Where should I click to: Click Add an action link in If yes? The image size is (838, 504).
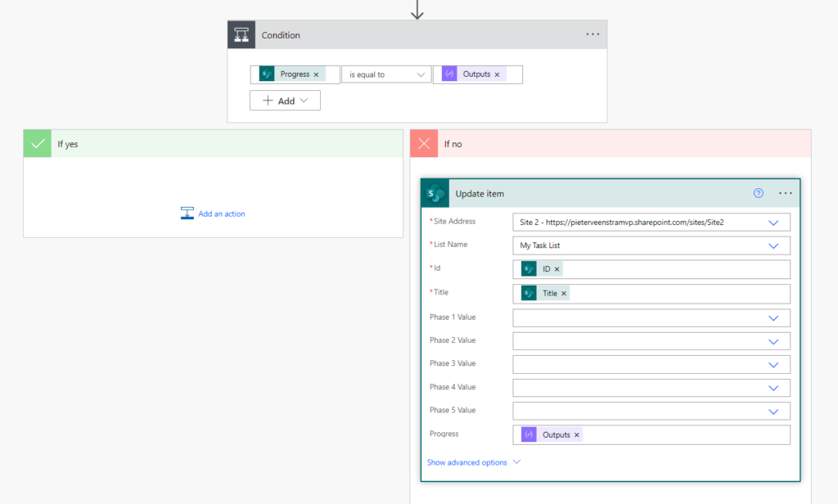[x=221, y=214]
